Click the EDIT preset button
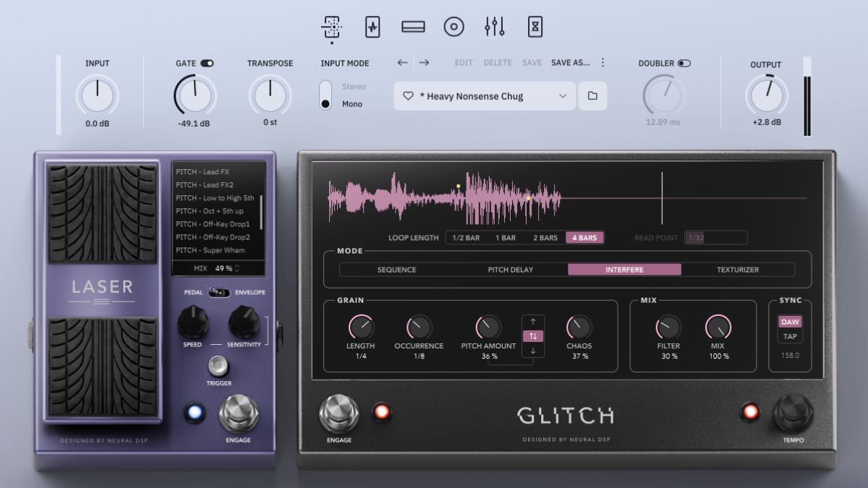 click(464, 63)
